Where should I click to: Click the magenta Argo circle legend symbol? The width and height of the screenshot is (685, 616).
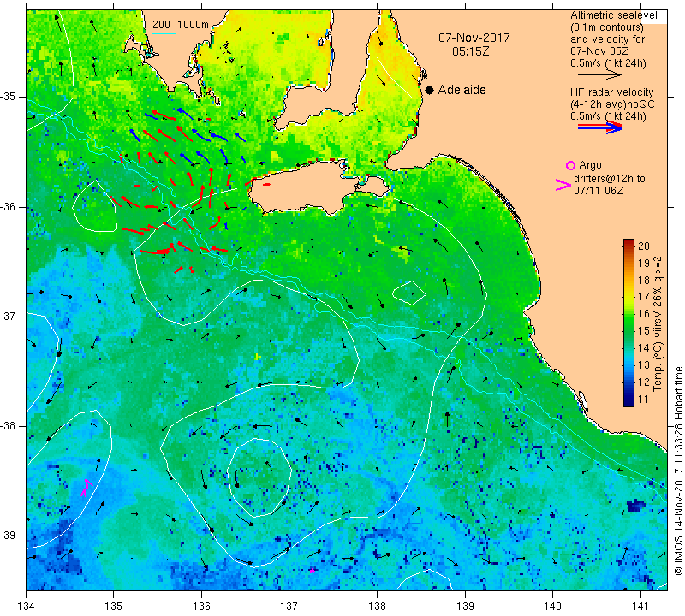[570, 165]
